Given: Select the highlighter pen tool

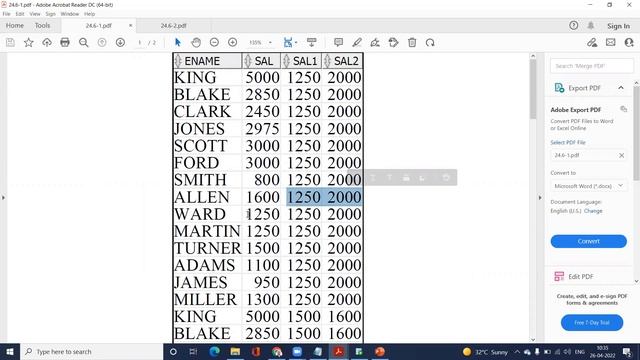Looking at the screenshot, I should coord(357,42).
